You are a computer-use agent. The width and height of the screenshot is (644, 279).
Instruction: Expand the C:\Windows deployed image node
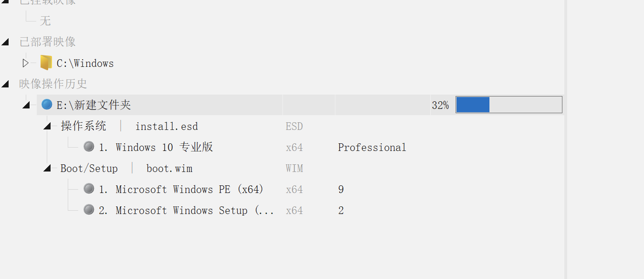tap(26, 63)
